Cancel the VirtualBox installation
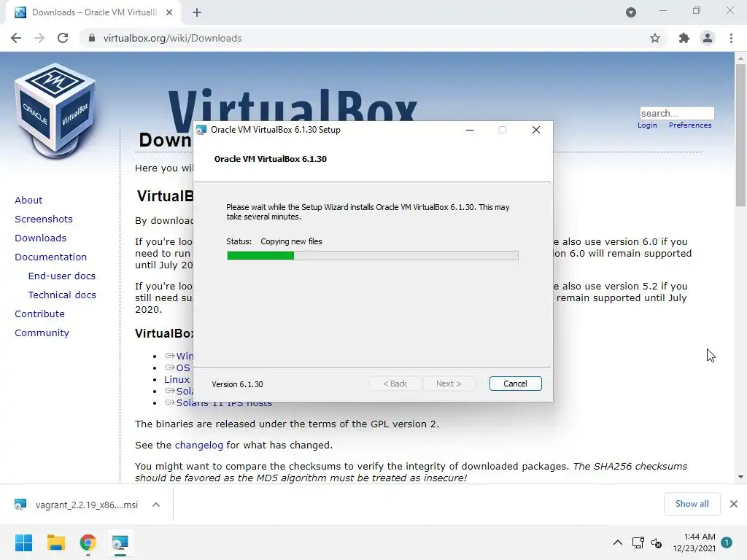Screen dimensions: 747x560 [x=516, y=384]
